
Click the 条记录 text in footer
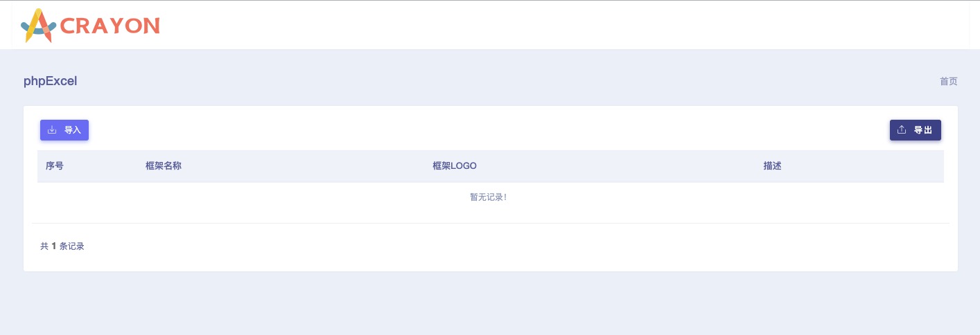pyautogui.click(x=72, y=246)
